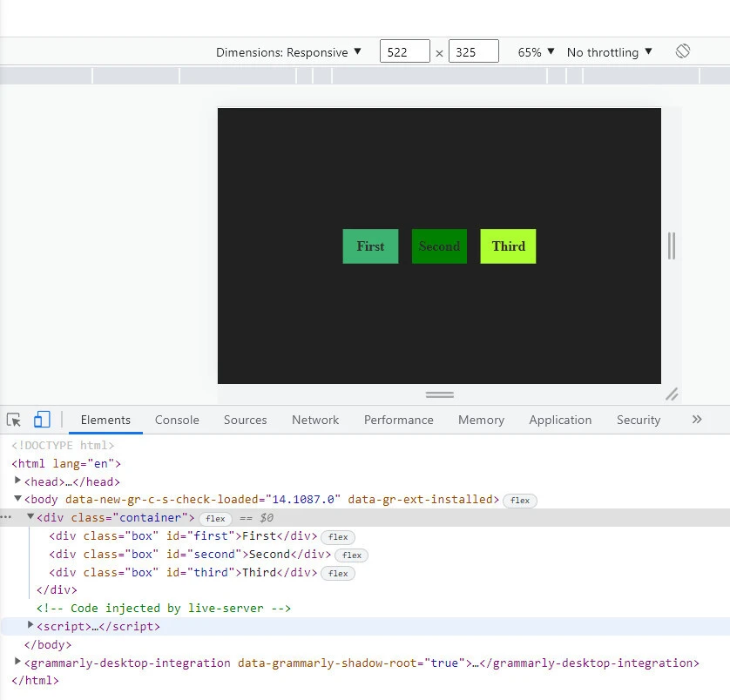Viewport: 730px width, 700px height.
Task: Click the green Second box
Action: [439, 246]
